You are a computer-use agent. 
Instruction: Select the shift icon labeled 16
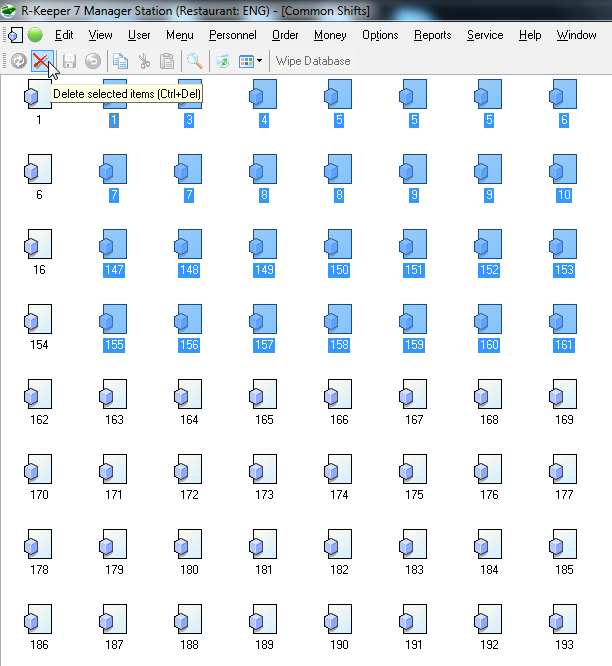(38, 244)
